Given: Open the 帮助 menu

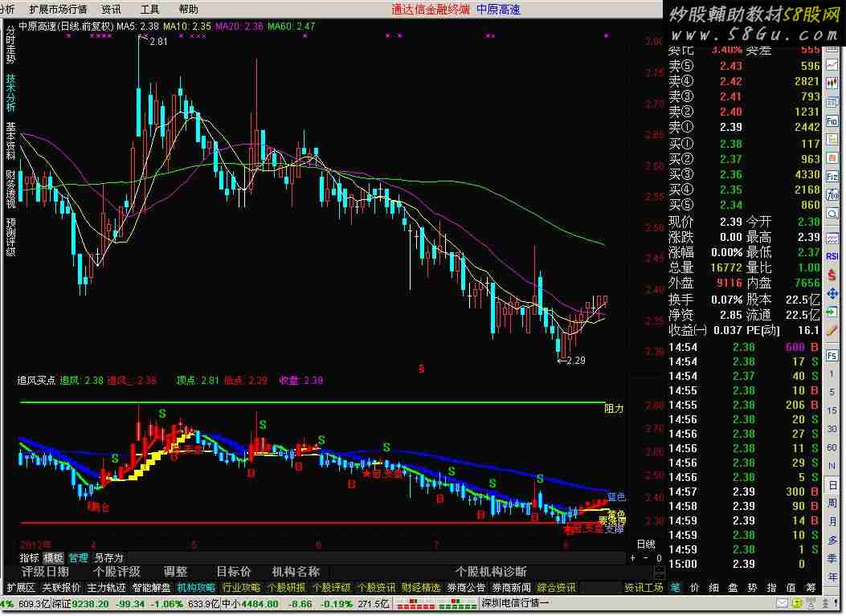Looking at the screenshot, I should pos(188,9).
